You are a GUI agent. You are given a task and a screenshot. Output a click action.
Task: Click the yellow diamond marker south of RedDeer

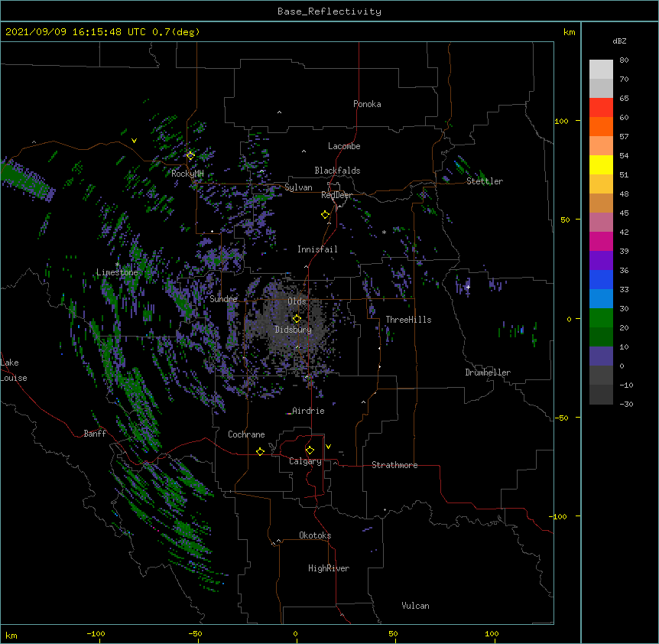click(x=325, y=214)
